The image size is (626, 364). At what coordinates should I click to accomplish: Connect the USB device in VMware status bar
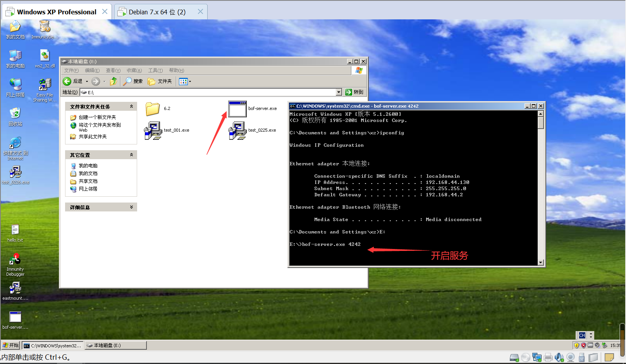[581, 357]
